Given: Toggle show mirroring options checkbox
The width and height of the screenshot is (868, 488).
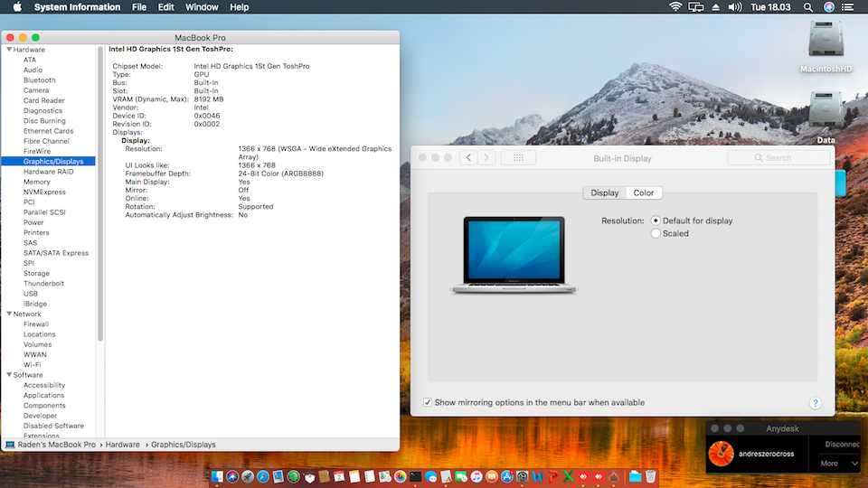Looking at the screenshot, I should 428,403.
